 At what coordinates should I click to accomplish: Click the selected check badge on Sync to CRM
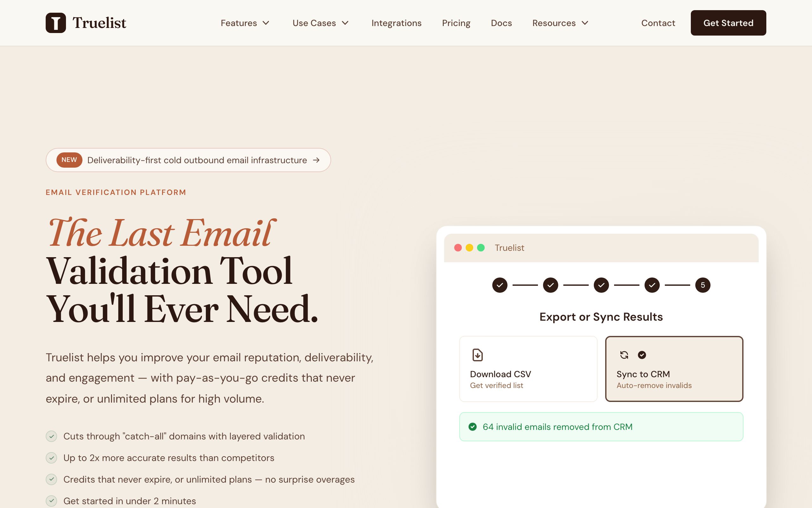click(x=642, y=355)
